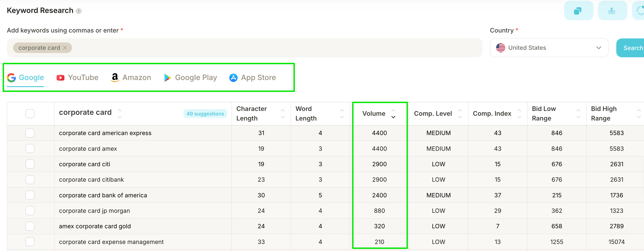Click keyword 'corporate card citibank'
The image size is (644, 251).
point(91,179)
